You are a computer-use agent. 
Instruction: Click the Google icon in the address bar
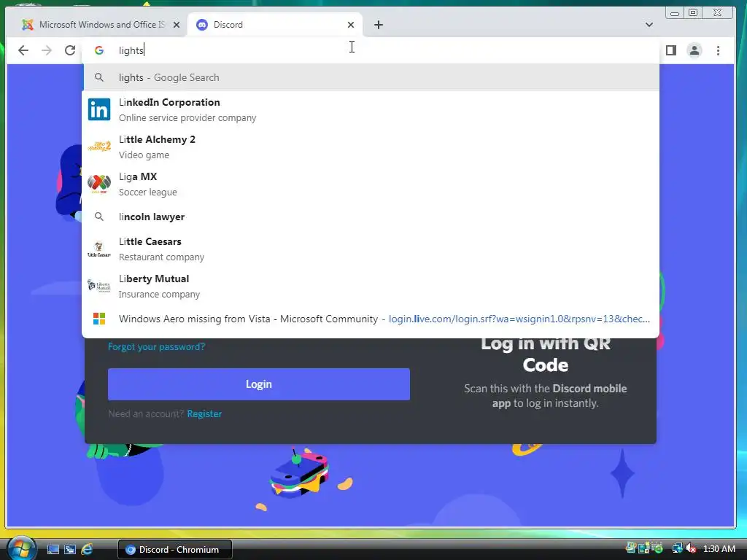[x=99, y=50]
